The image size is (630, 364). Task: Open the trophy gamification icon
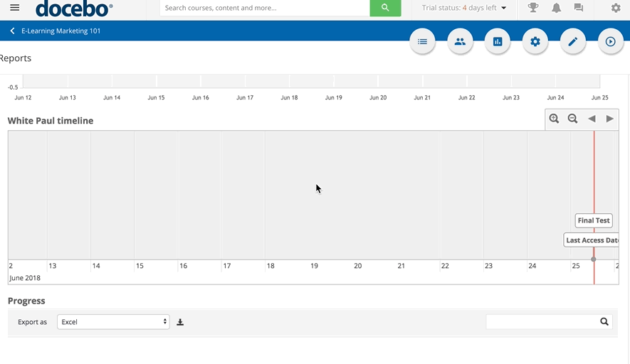pyautogui.click(x=533, y=8)
